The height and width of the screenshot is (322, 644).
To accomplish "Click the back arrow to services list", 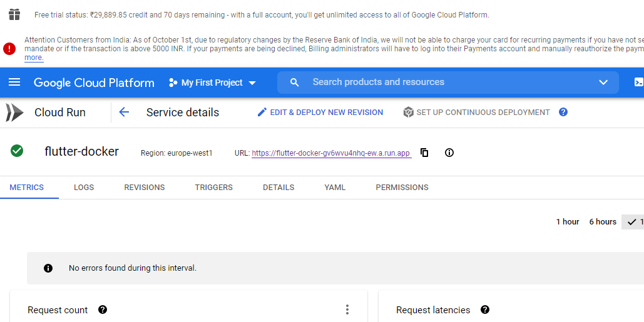I will 124,113.
